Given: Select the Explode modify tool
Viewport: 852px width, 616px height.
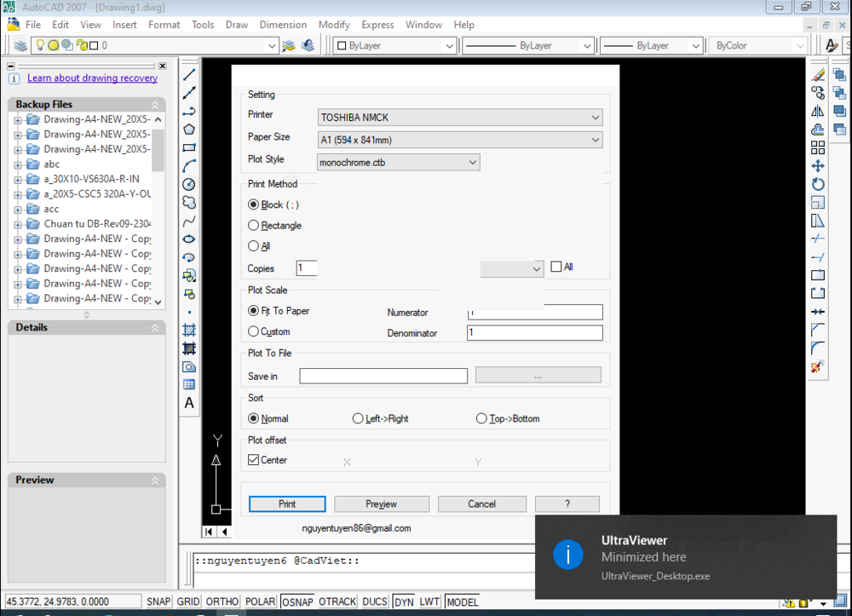Looking at the screenshot, I should point(818,366).
